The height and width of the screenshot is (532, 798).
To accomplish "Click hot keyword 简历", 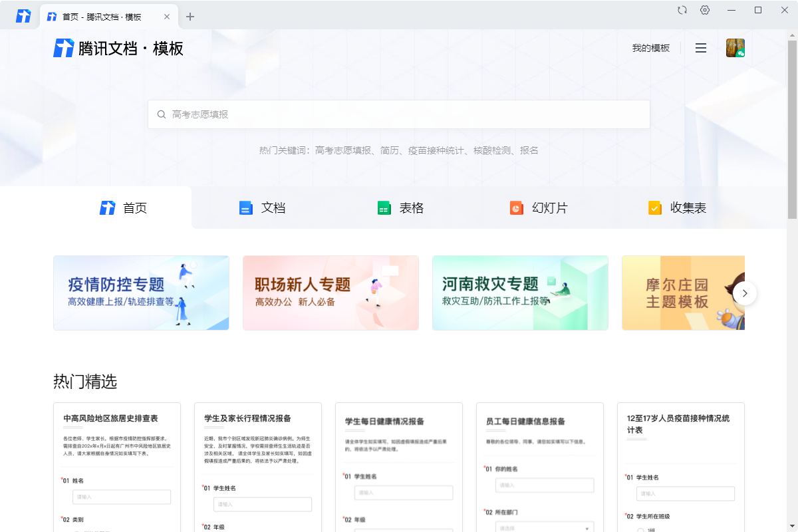I will (x=390, y=150).
